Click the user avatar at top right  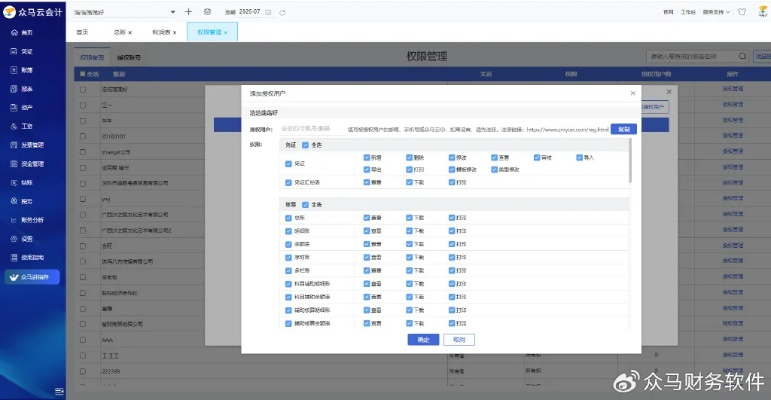coord(763,11)
